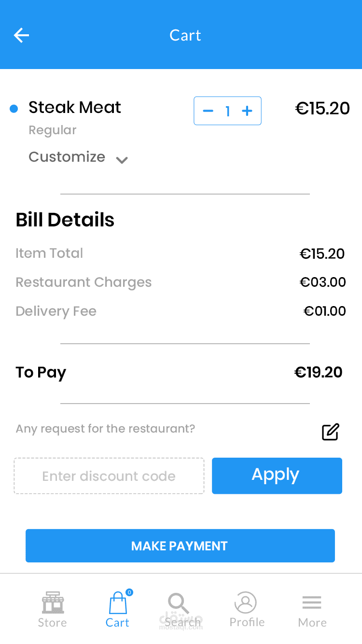Focus the discount code input field
Screen dimensions: 362x644
(x=109, y=476)
